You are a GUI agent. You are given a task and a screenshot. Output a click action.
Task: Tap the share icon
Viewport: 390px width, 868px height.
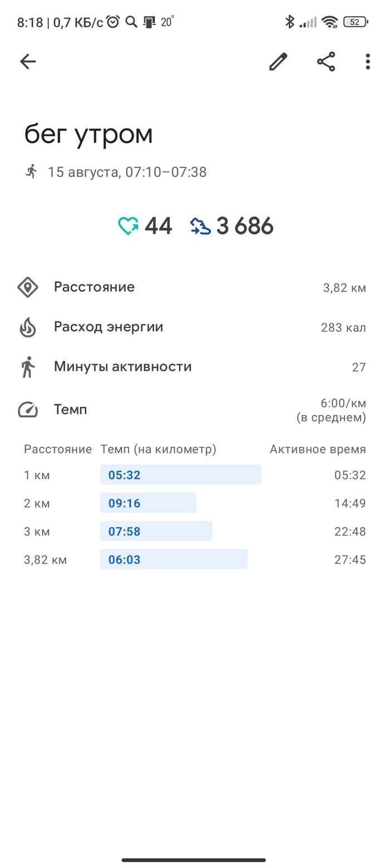tap(326, 61)
